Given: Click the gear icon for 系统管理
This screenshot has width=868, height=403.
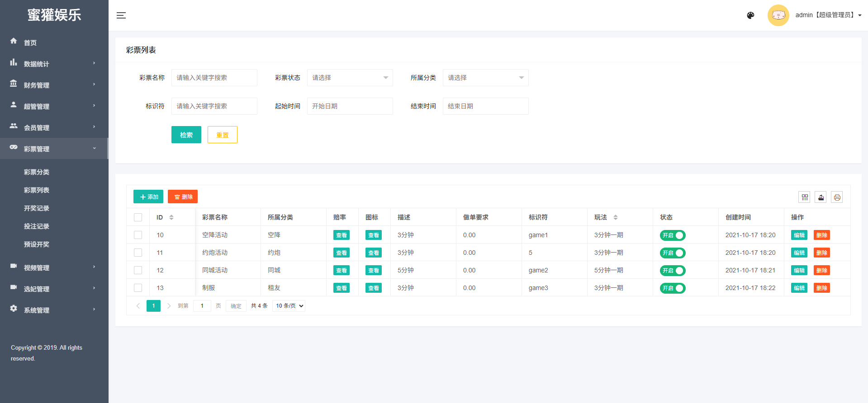Looking at the screenshot, I should [x=14, y=308].
